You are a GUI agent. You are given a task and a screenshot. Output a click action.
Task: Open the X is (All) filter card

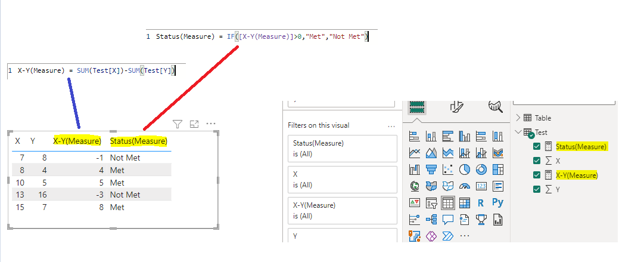point(343,179)
